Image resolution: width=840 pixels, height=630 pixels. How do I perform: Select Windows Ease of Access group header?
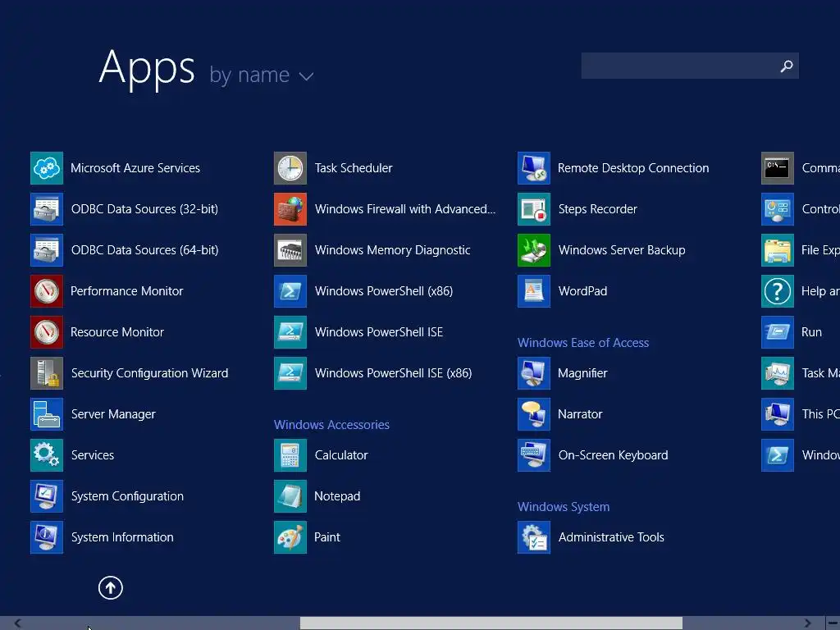pos(583,343)
